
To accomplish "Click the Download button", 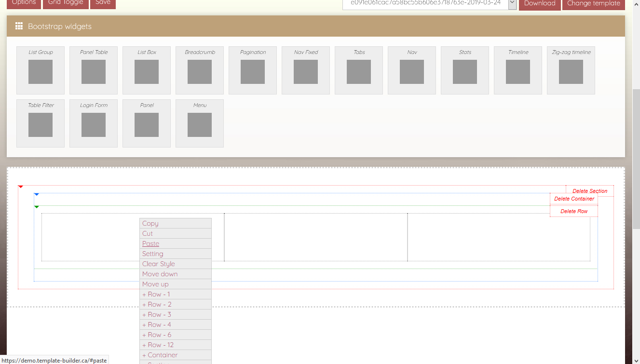I will click(540, 4).
